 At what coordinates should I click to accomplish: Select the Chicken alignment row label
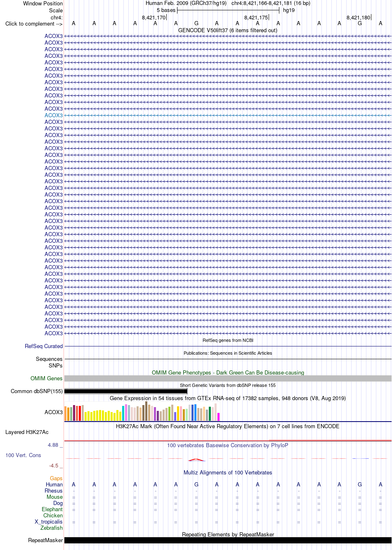[x=53, y=515]
